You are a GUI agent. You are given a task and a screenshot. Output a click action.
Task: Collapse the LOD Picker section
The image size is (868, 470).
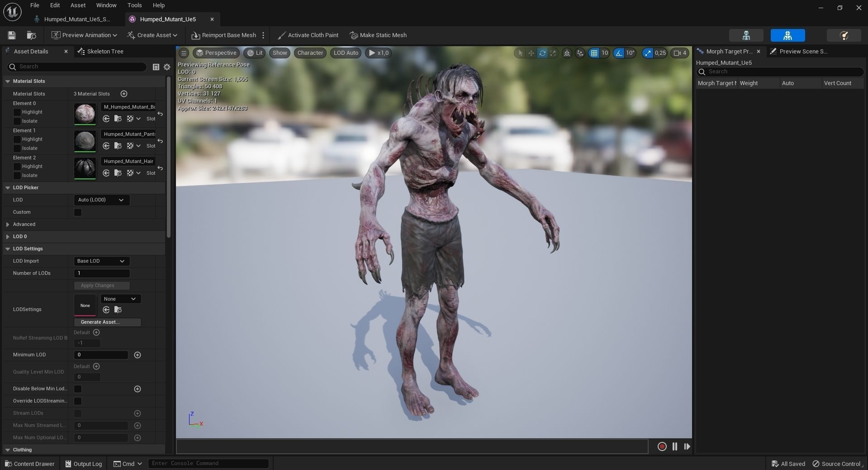(x=8, y=188)
